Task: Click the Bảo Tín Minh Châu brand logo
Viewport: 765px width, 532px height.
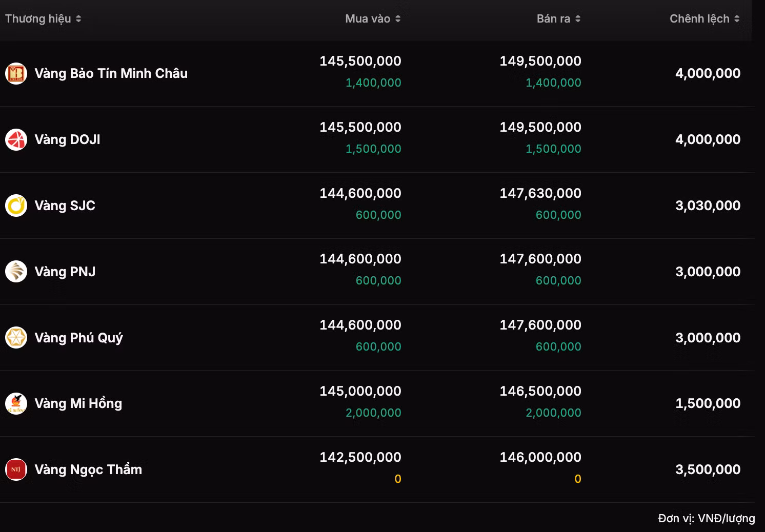Action: pyautogui.click(x=16, y=73)
